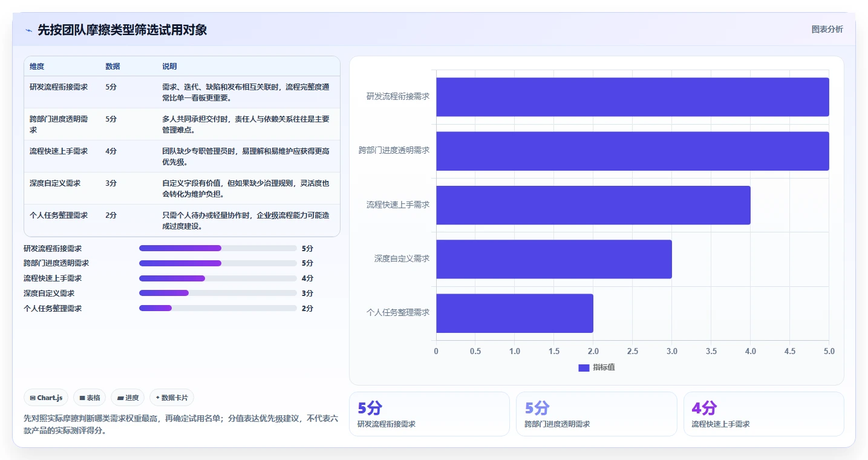
Task: Select table row 个人任务整理需求
Action: coord(182,220)
